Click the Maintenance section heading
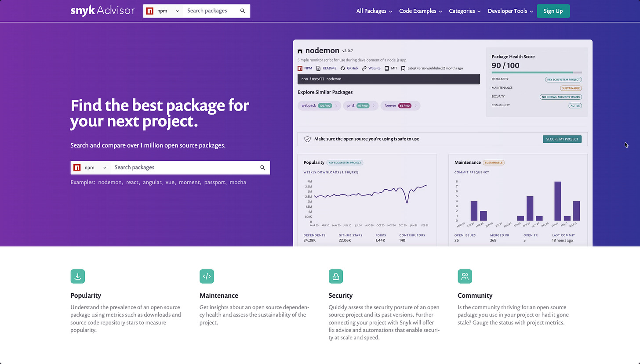This screenshot has height=364, width=640. (219, 296)
